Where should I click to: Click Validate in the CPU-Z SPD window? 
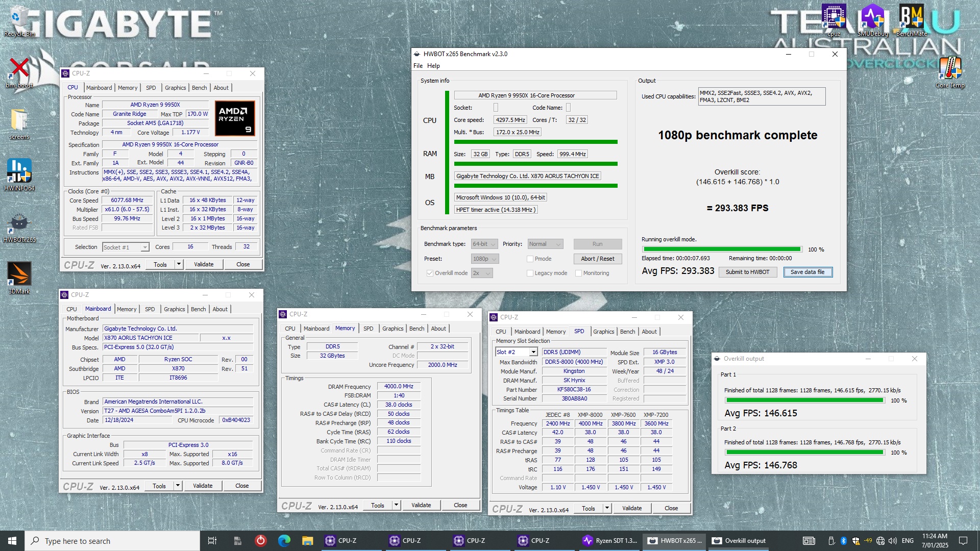point(632,508)
